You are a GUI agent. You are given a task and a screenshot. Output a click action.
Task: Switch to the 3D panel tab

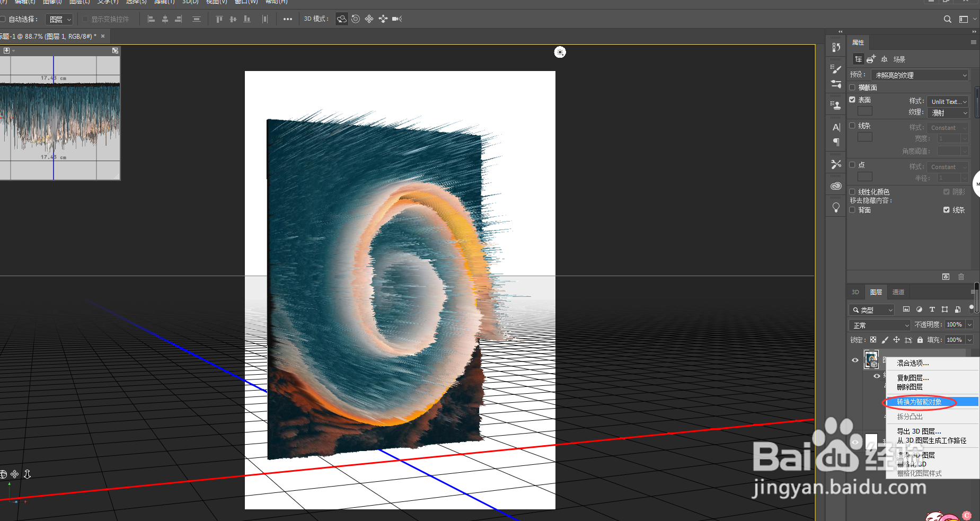point(855,292)
